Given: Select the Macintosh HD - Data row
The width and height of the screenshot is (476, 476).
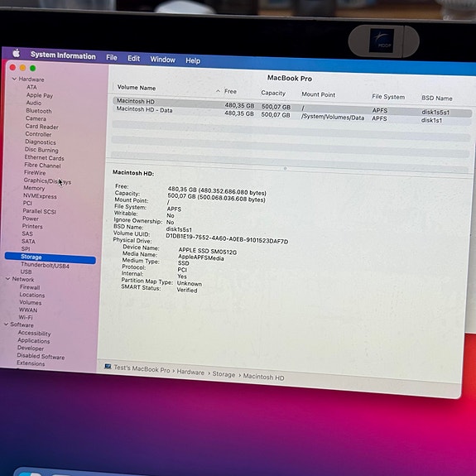Looking at the screenshot, I should tap(291, 115).
